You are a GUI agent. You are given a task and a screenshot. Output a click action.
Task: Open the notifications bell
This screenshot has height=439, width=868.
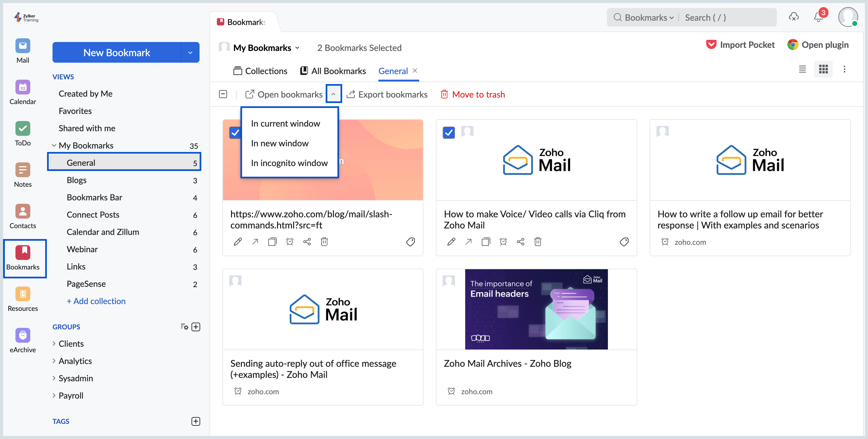point(818,17)
